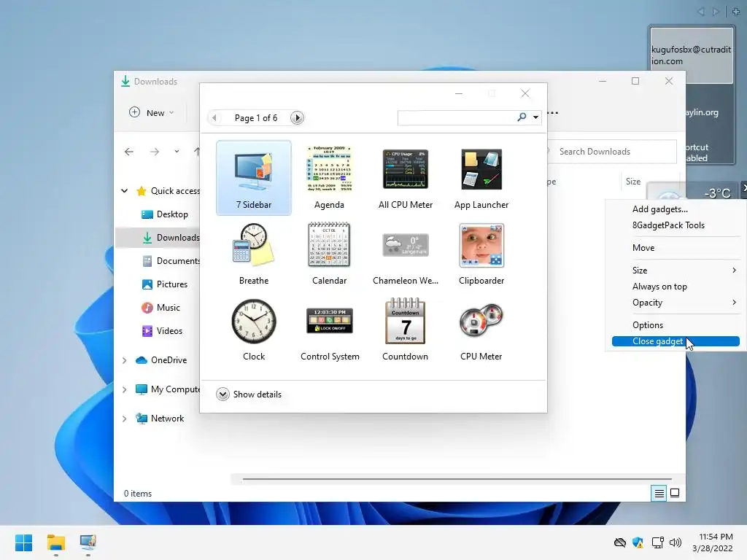This screenshot has width=747, height=560.
Task: Go forward in the Downloads window
Action: (x=155, y=152)
